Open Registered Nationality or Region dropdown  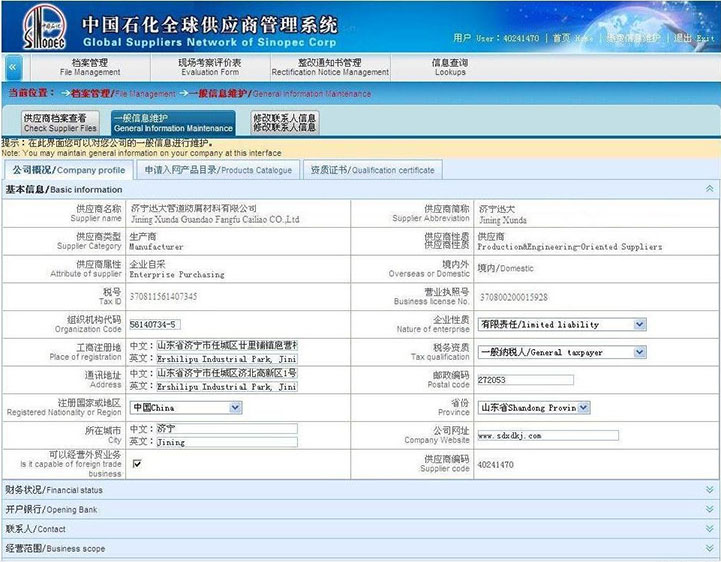coord(235,408)
